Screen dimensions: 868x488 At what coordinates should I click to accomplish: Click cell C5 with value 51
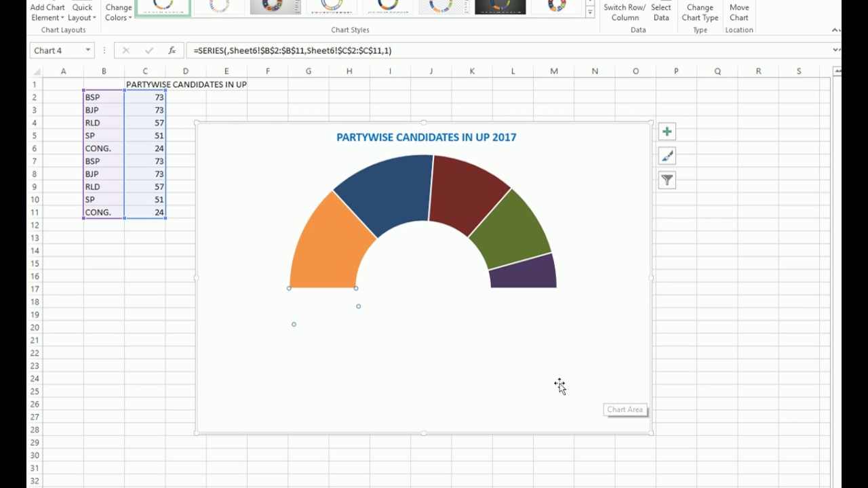(x=145, y=136)
